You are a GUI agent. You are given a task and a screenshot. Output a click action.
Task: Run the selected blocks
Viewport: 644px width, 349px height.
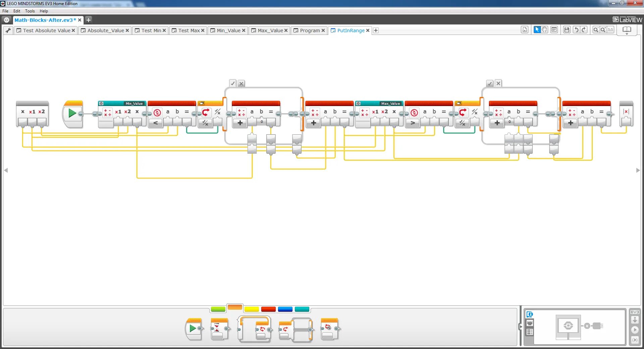(635, 340)
